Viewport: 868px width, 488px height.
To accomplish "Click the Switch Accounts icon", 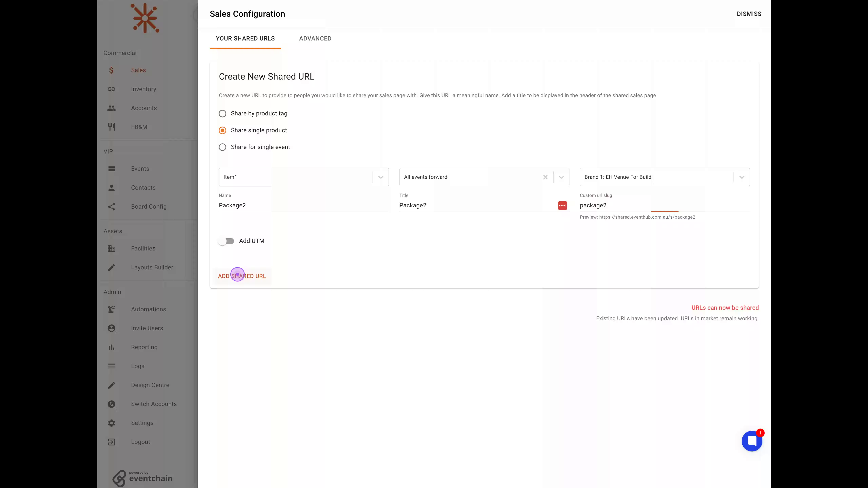I will coord(112,404).
